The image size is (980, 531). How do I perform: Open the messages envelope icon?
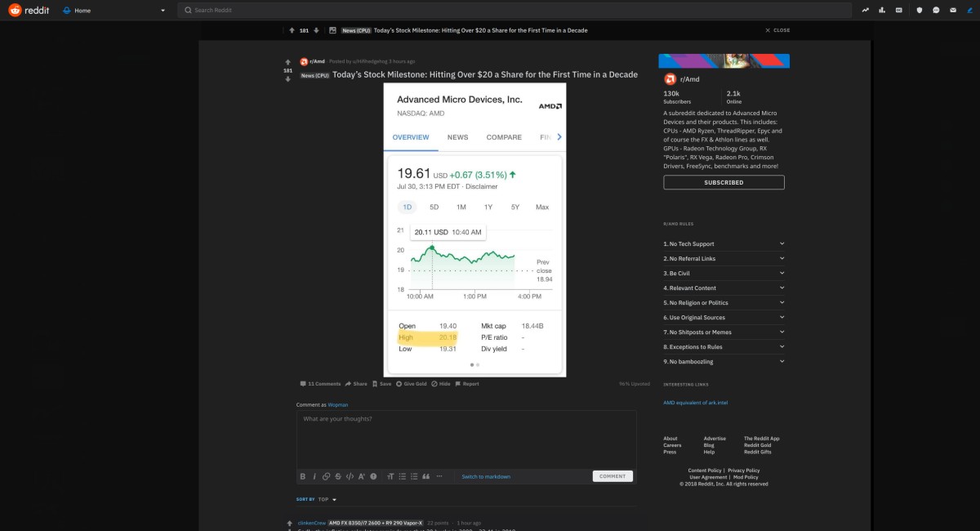pyautogui.click(x=953, y=11)
